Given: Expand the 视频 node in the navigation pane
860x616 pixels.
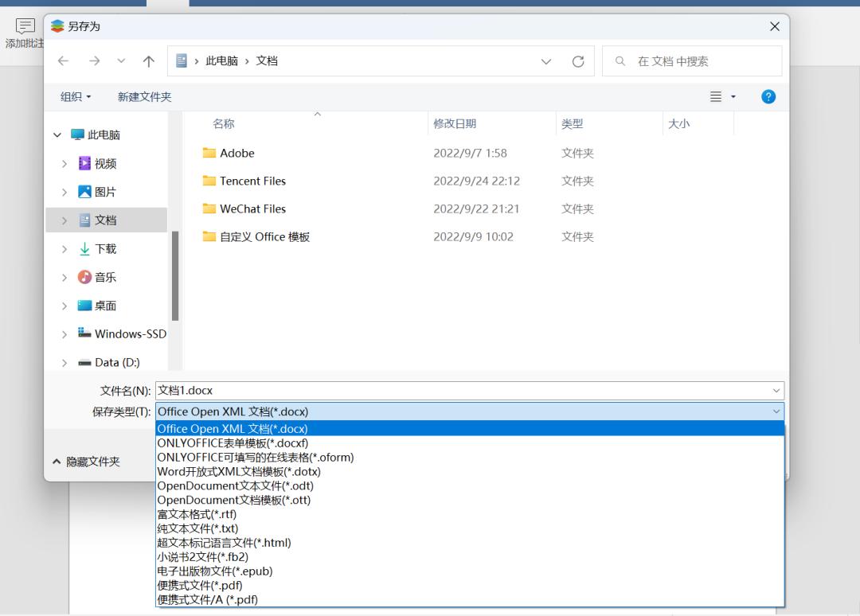Looking at the screenshot, I should pyautogui.click(x=64, y=162).
